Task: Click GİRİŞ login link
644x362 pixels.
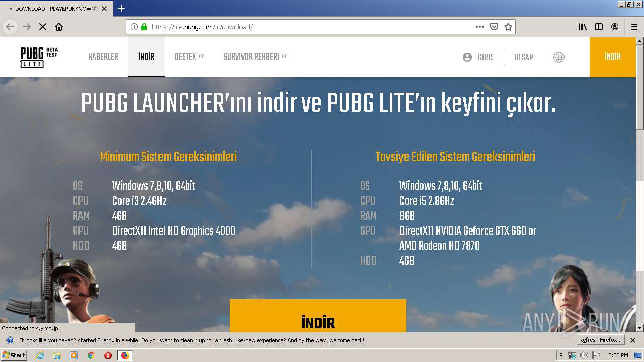Action: pyautogui.click(x=486, y=57)
